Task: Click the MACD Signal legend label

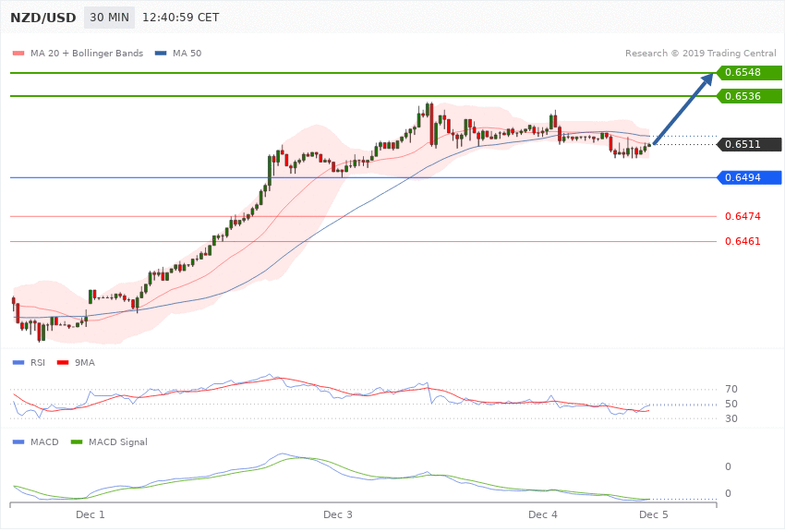Action: (x=118, y=441)
